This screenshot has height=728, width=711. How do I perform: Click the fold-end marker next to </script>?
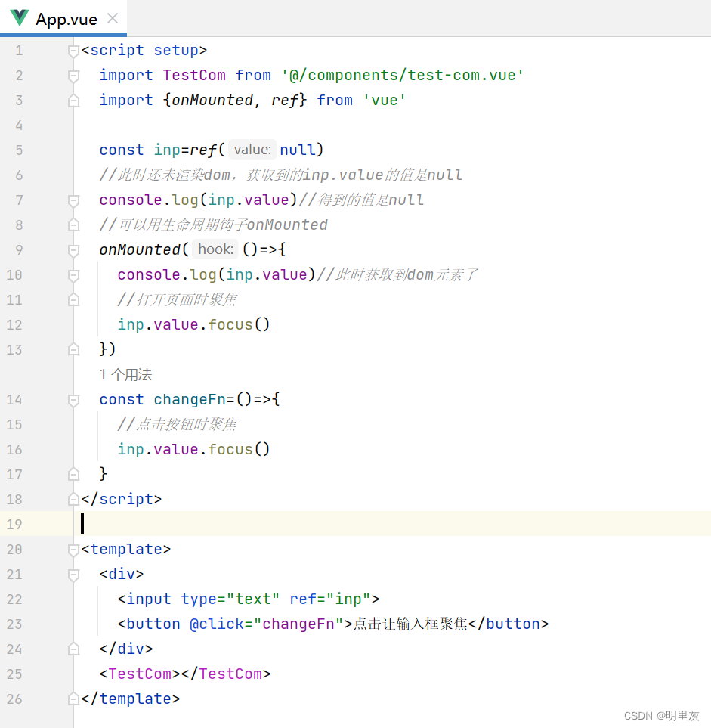pyautogui.click(x=73, y=499)
